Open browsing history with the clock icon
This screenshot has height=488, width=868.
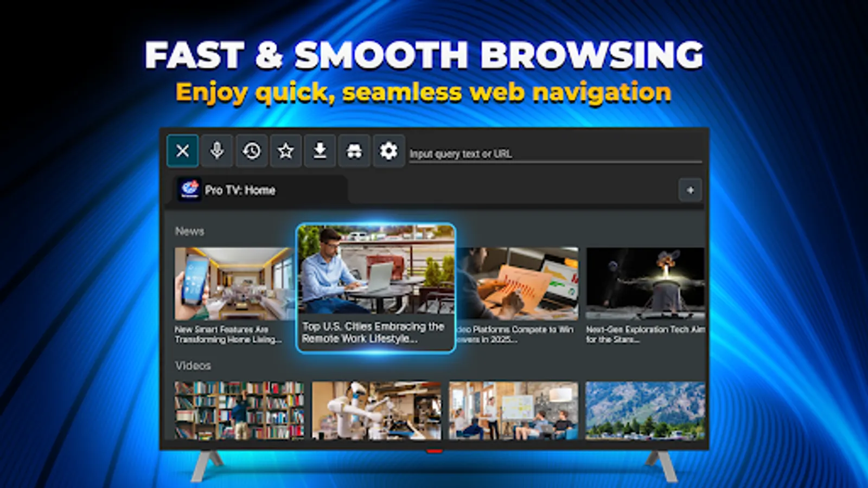pos(252,151)
